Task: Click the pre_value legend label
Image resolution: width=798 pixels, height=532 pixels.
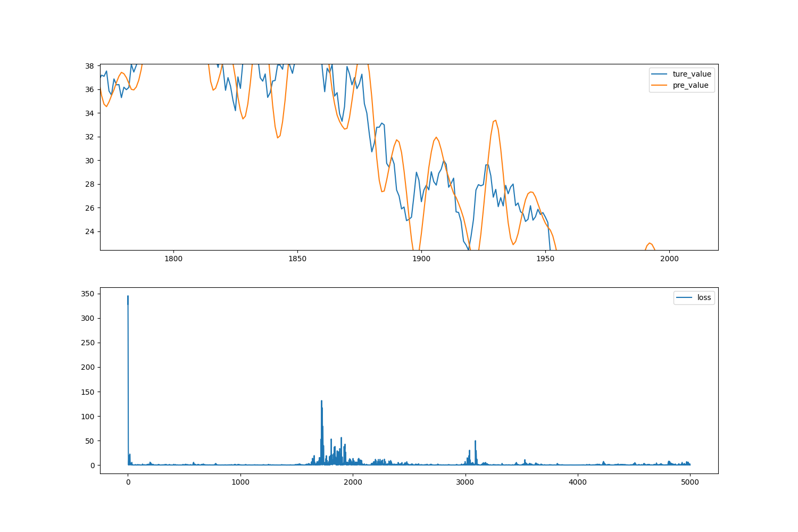Action: [x=691, y=85]
